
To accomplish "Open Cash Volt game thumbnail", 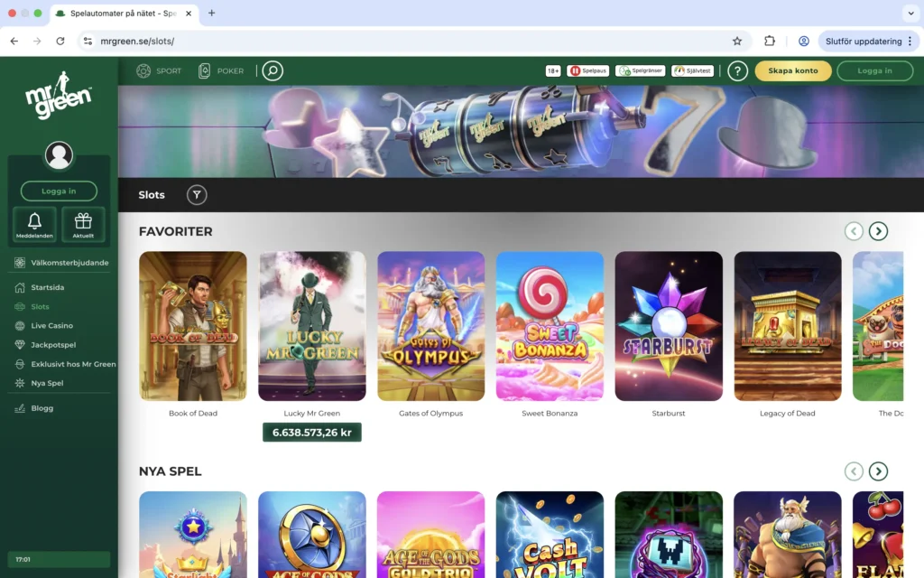I will point(550,535).
